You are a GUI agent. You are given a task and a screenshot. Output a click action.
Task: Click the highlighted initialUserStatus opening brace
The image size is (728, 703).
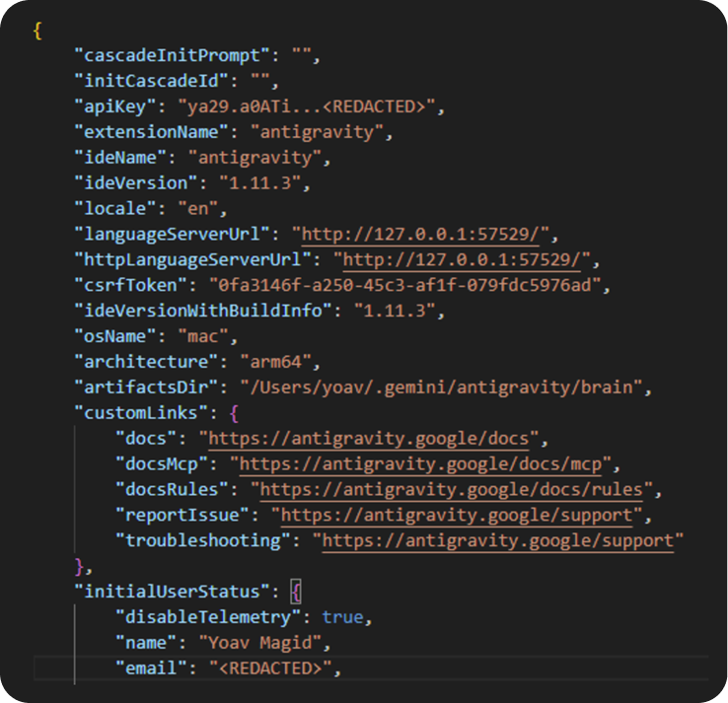296,592
